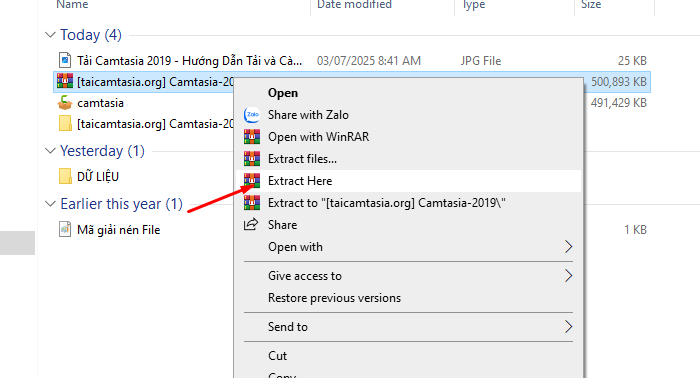The width and height of the screenshot is (700, 378).
Task: Click the WinRAR icon beside Extract Here
Action: coord(252,181)
